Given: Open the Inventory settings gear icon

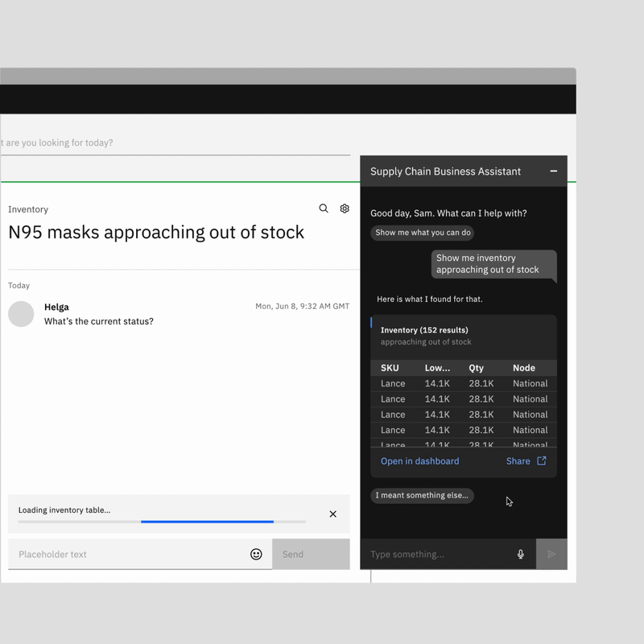Looking at the screenshot, I should pyautogui.click(x=345, y=208).
